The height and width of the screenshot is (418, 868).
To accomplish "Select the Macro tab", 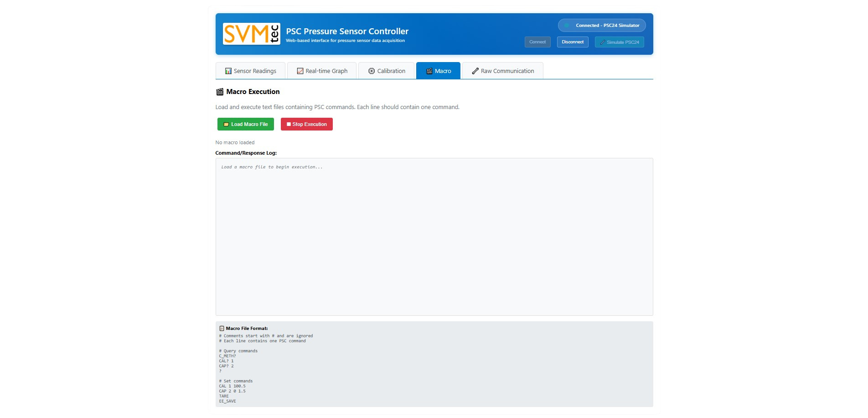I will 438,71.
